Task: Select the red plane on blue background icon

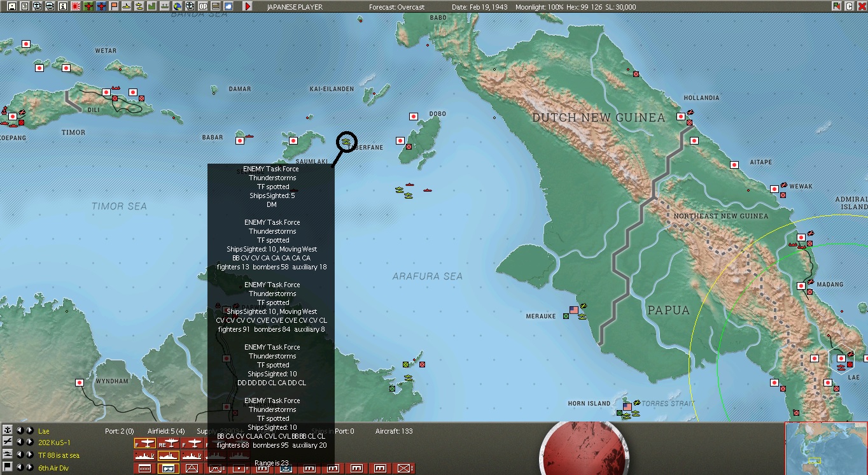Action: [x=101, y=6]
